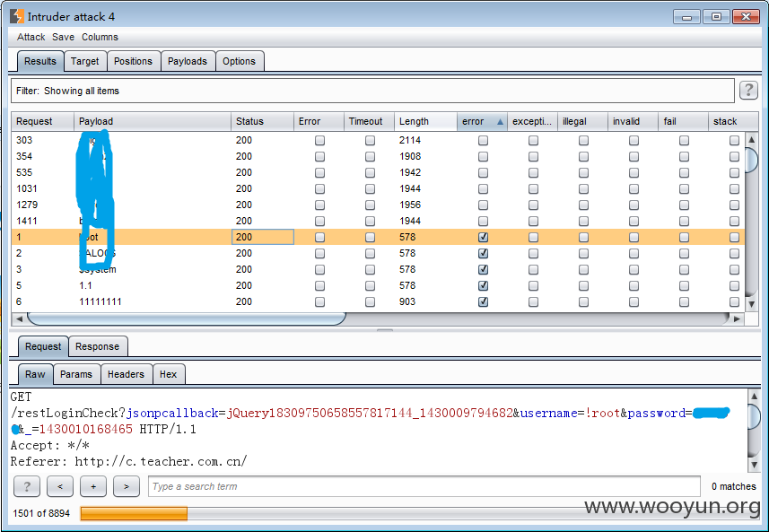Click the results vertical scrollbar thumb

[x=751, y=160]
